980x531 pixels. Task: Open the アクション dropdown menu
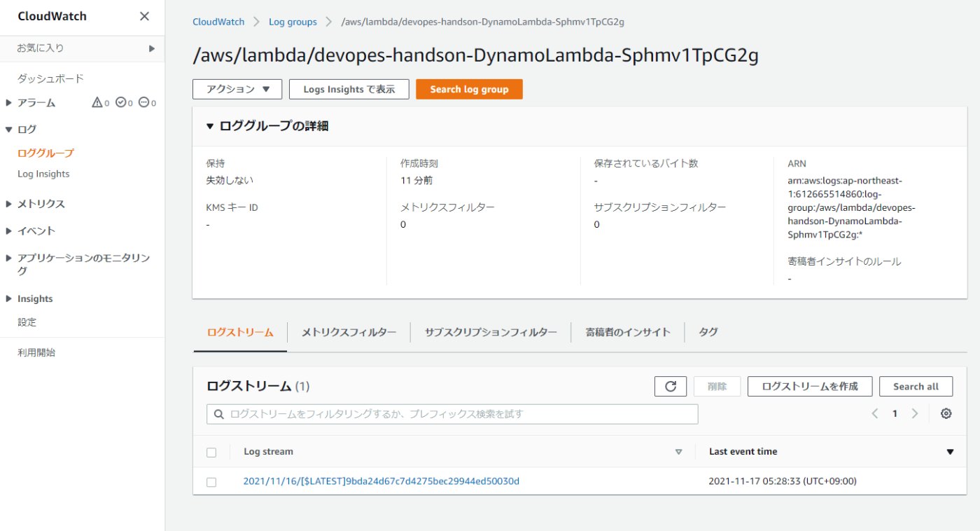click(237, 89)
